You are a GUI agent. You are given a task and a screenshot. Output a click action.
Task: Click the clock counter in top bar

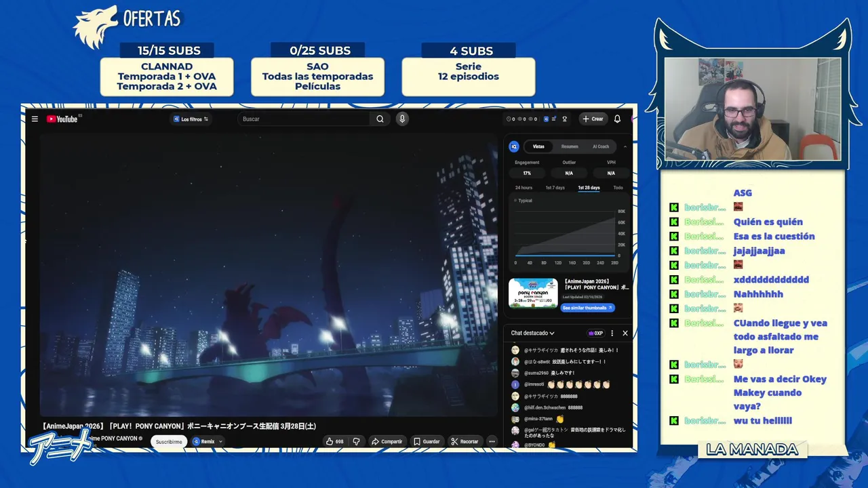[511, 119]
